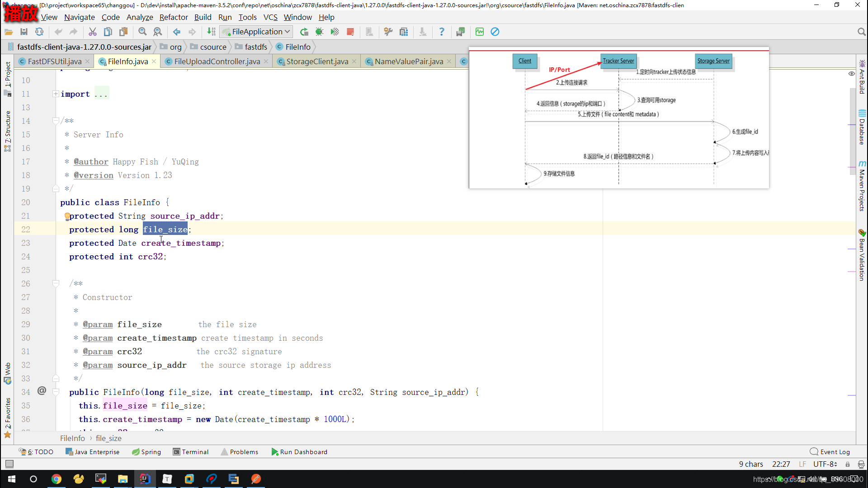Click fastdfs-client-java sources.jar breadcrumb
868x488 pixels.
[x=80, y=47]
